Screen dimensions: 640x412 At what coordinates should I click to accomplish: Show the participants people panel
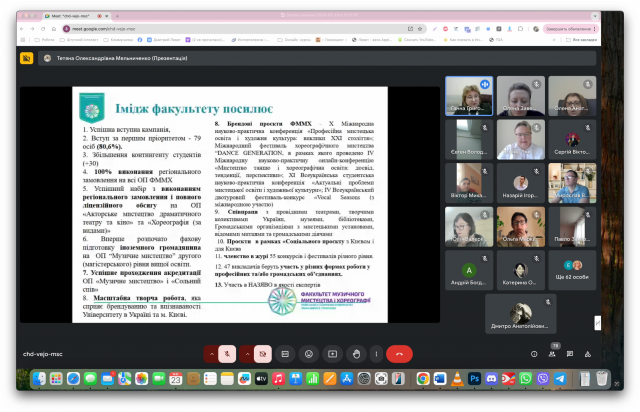552,353
